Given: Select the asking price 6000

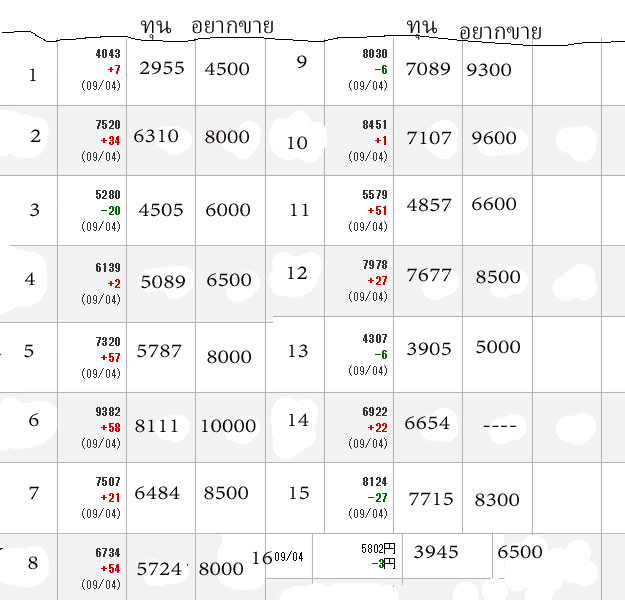Looking at the screenshot, I should tap(227, 210).
